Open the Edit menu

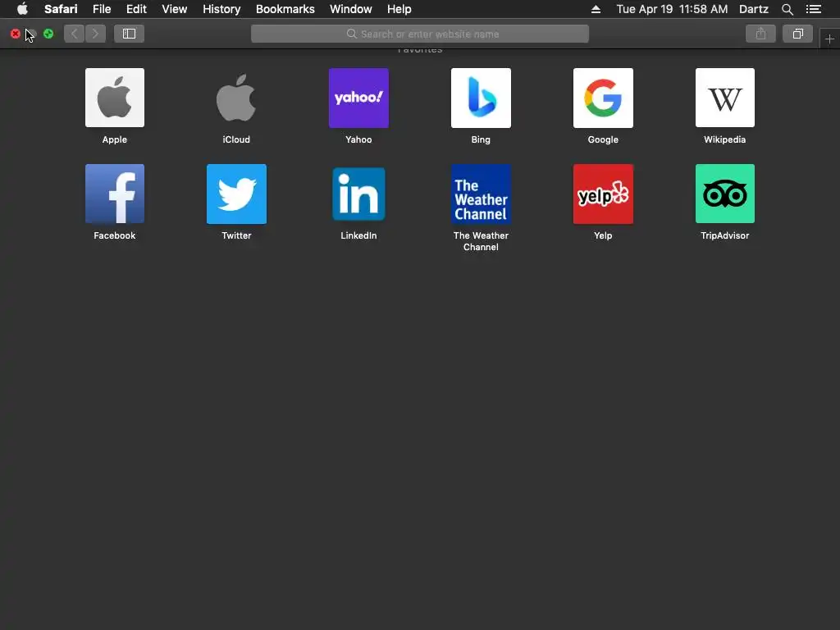(x=136, y=9)
